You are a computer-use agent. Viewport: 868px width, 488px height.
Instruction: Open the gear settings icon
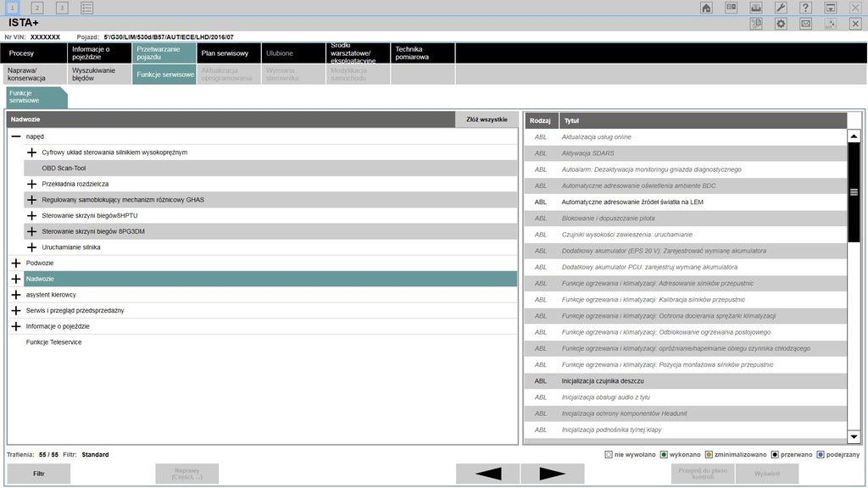coord(781,24)
